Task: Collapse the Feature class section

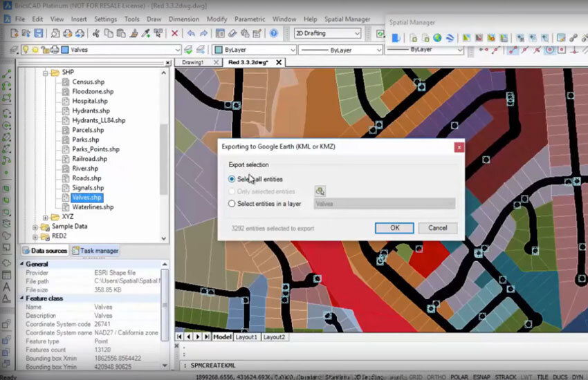Action: 21,298
